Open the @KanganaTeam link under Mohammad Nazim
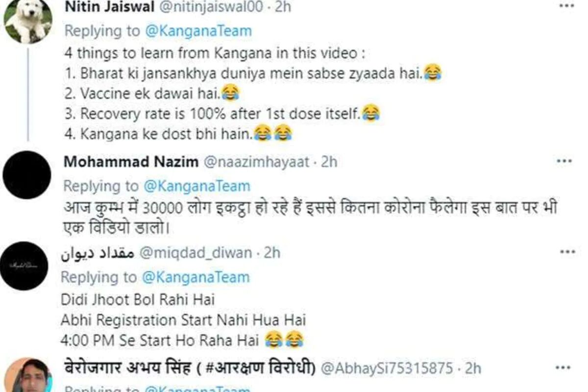The width and height of the screenshot is (588, 392). click(x=196, y=186)
